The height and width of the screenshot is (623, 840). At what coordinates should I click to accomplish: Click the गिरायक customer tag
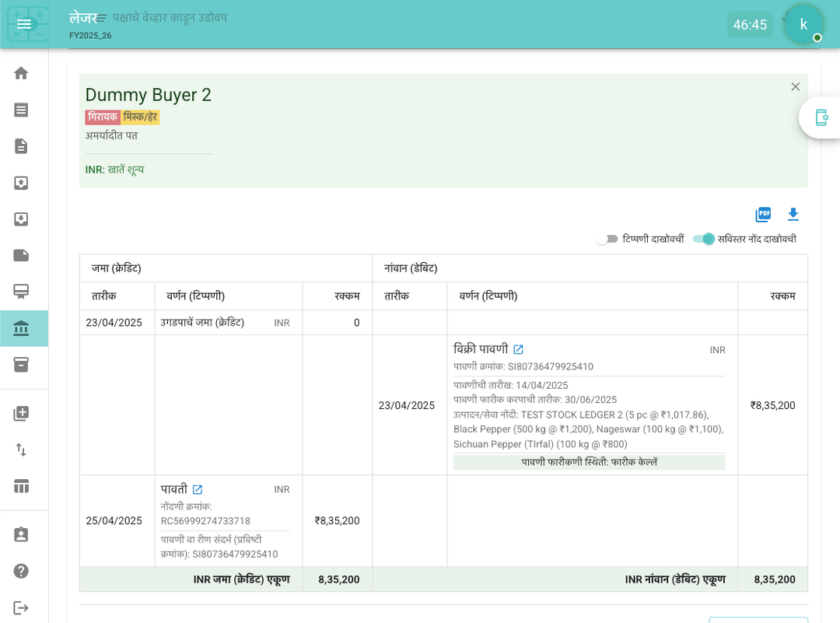click(103, 117)
